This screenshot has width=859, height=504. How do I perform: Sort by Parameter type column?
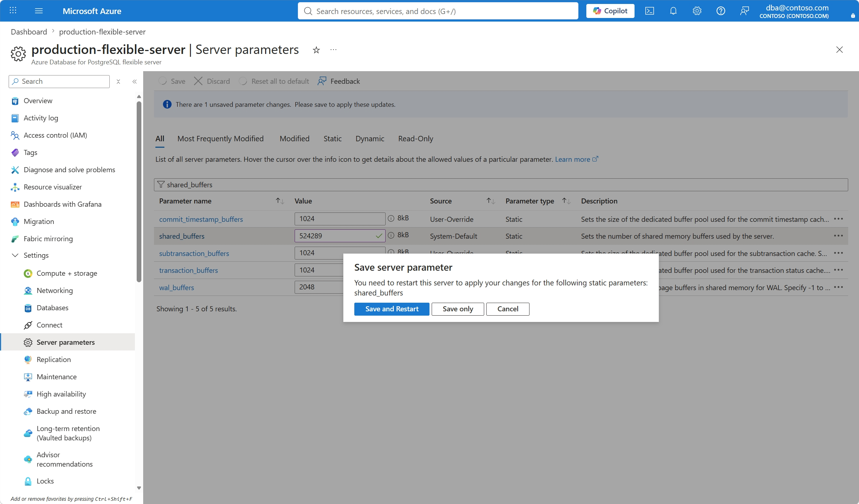pos(566,201)
